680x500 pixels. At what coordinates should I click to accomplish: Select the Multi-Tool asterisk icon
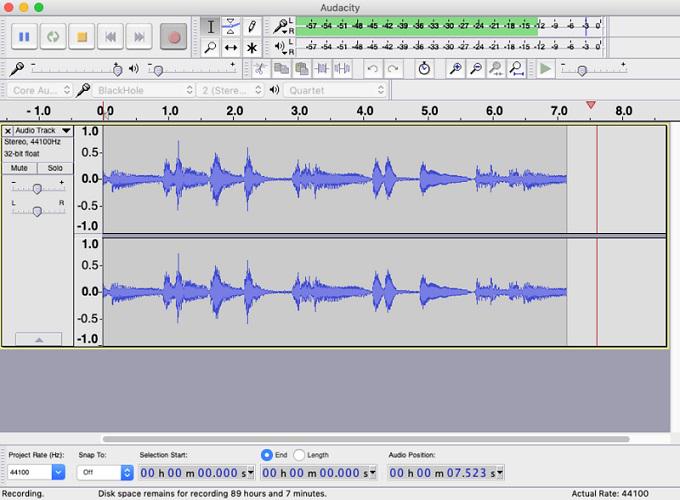click(252, 47)
